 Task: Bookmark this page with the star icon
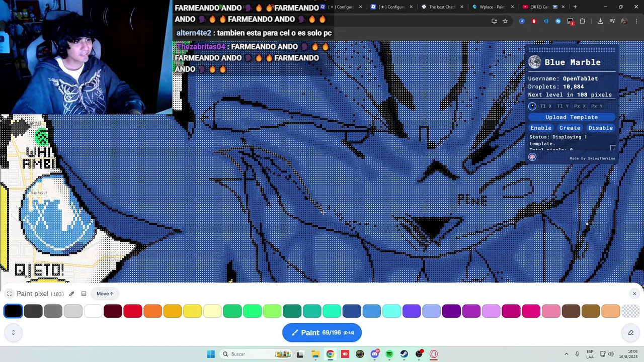(505, 21)
